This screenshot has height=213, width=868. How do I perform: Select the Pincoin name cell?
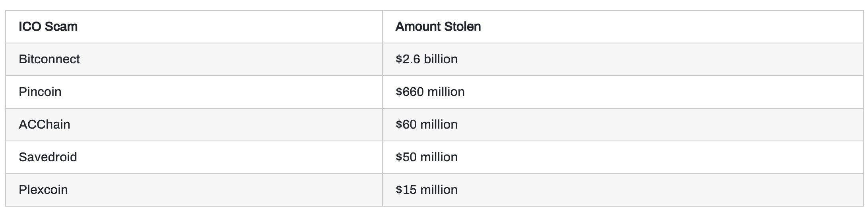click(40, 92)
